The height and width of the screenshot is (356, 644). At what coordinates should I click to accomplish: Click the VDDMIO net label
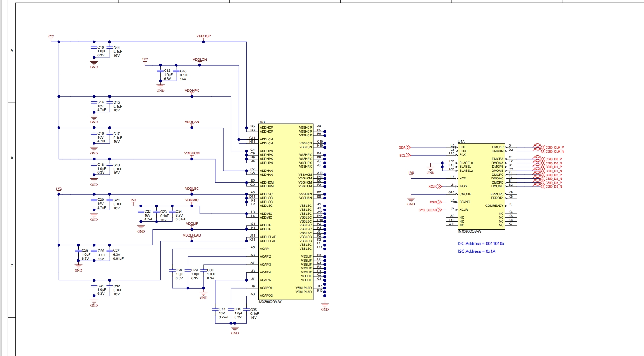[x=192, y=200]
